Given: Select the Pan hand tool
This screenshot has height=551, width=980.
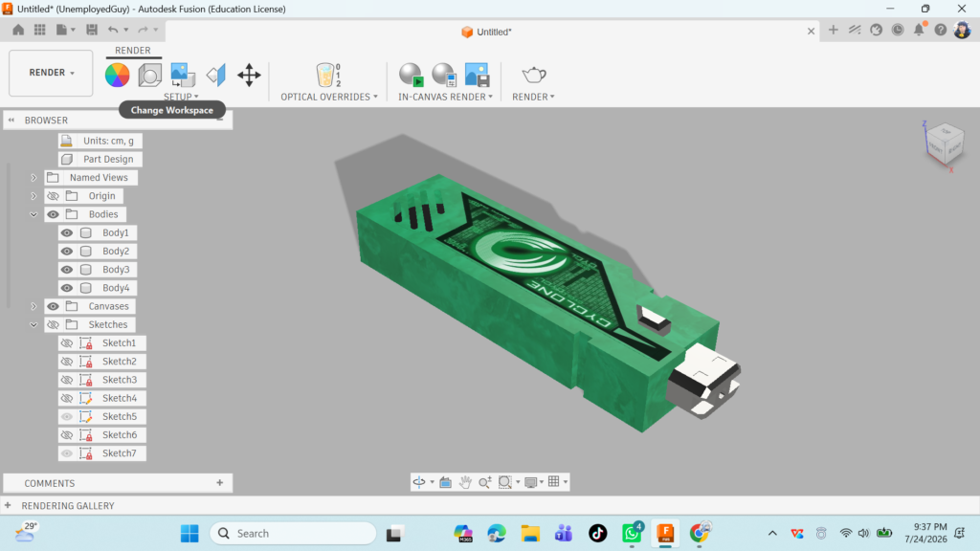Looking at the screenshot, I should point(465,482).
